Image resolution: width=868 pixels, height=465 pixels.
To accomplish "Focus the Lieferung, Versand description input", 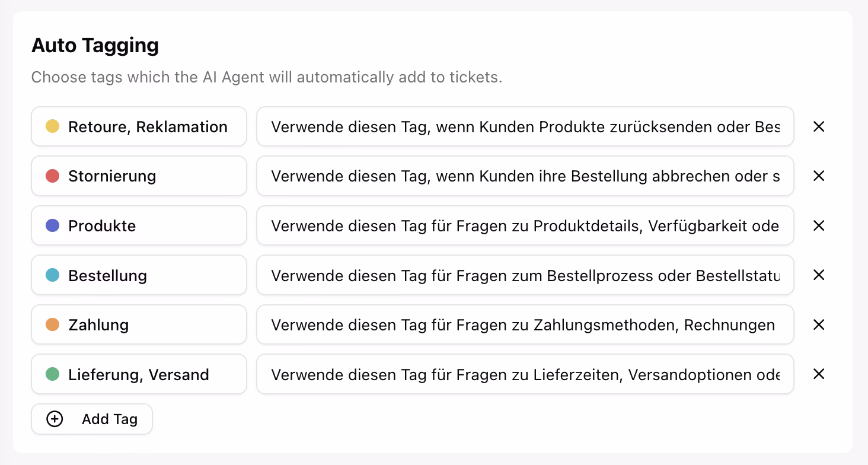I will (525, 374).
